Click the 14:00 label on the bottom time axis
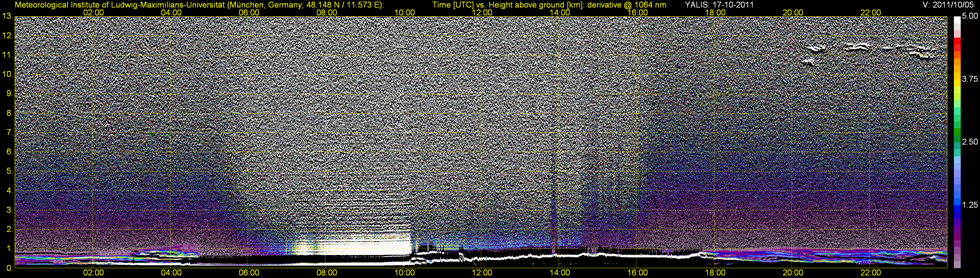 point(560,273)
